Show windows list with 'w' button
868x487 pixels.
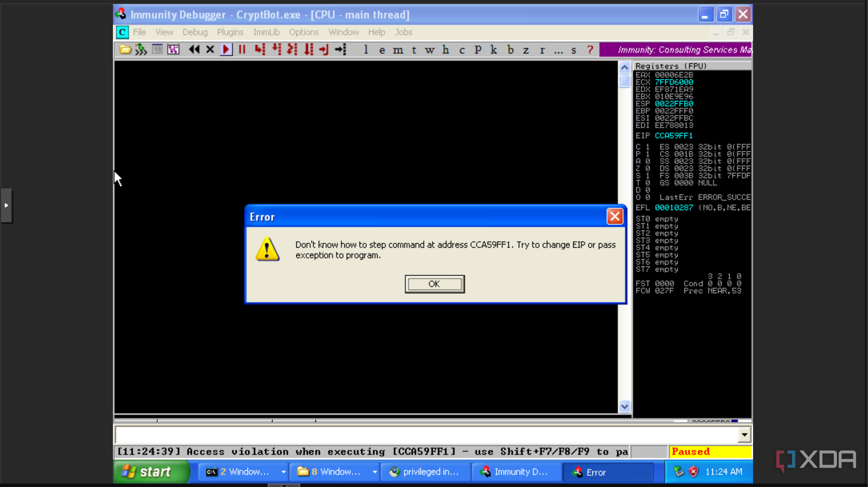(x=430, y=50)
